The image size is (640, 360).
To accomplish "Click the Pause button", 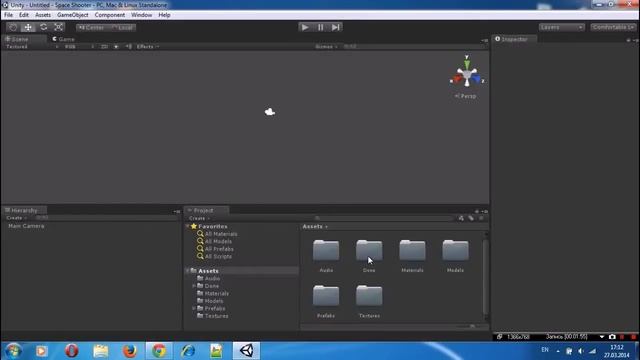I will click(x=320, y=27).
